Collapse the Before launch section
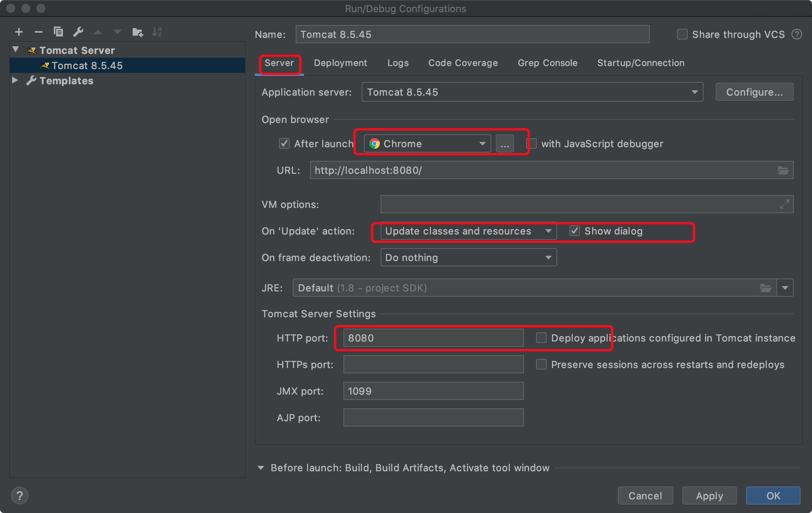Viewport: 812px width, 513px height. tap(261, 468)
